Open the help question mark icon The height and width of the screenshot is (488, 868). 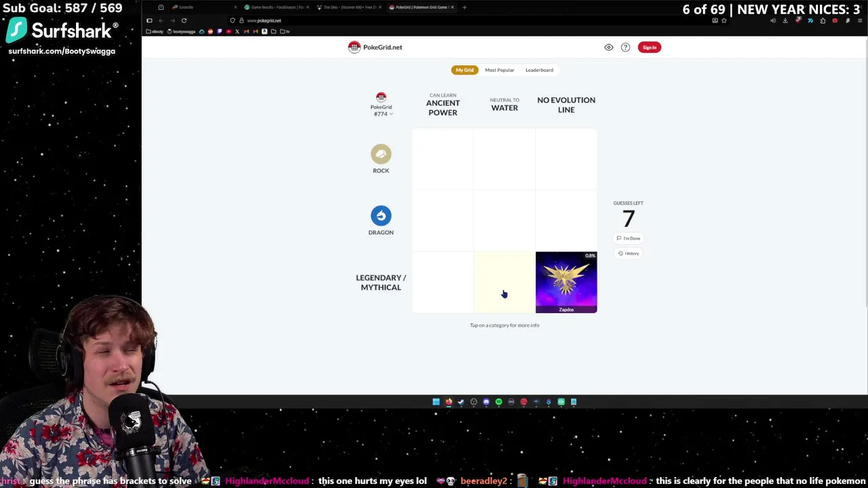625,47
